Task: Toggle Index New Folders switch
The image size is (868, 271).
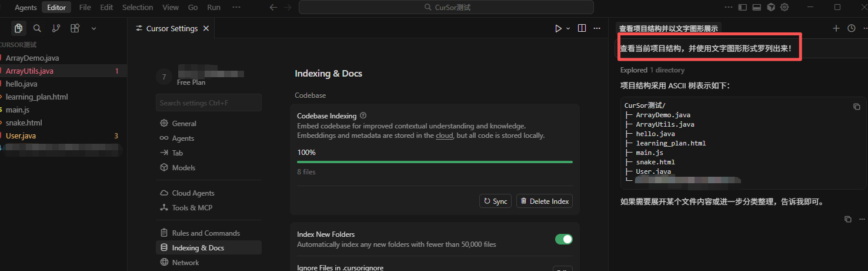Action: click(x=564, y=239)
